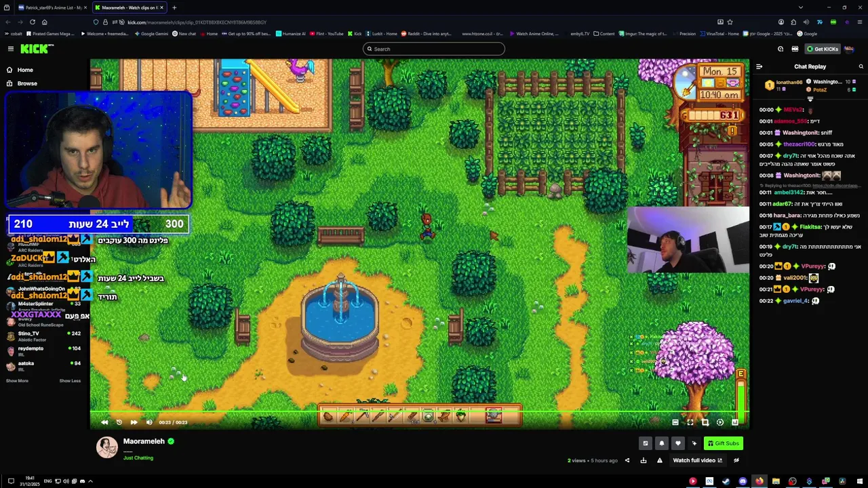Follow the channel with the heart button
Image resolution: width=868 pixels, height=488 pixels.
678,443
